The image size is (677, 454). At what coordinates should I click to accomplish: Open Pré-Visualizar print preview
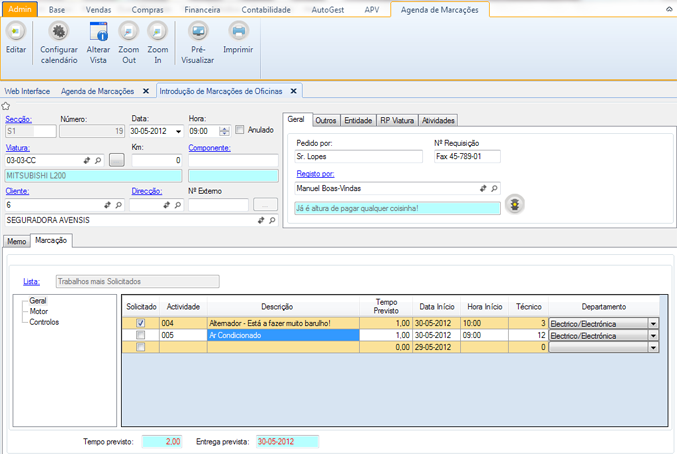(x=198, y=31)
